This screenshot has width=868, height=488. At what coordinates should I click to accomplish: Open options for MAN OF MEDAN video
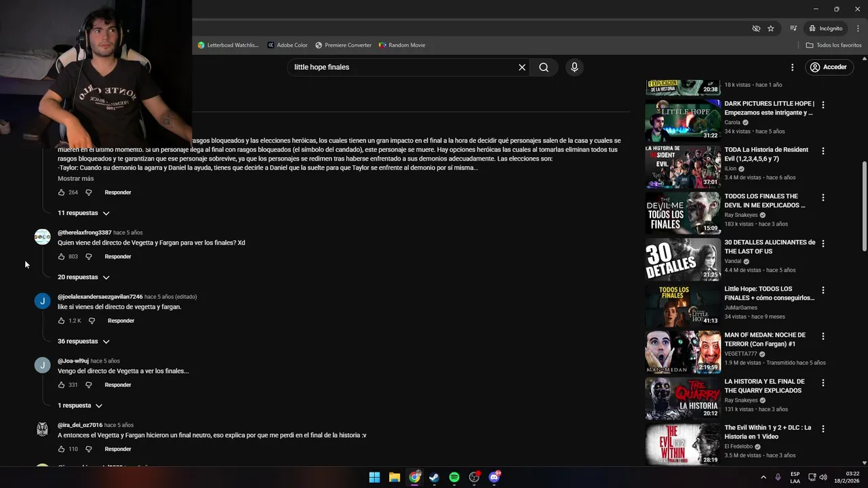coord(823,336)
